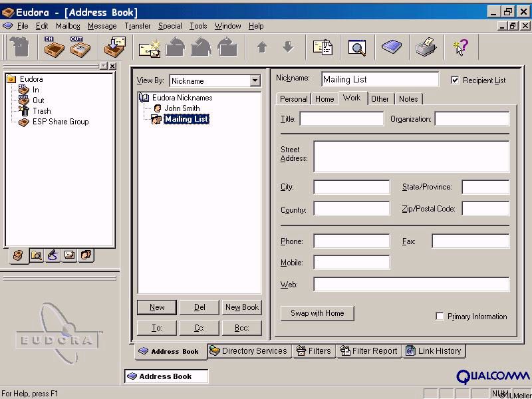
Task: Click the Find Messages magnifier icon
Action: pos(357,47)
